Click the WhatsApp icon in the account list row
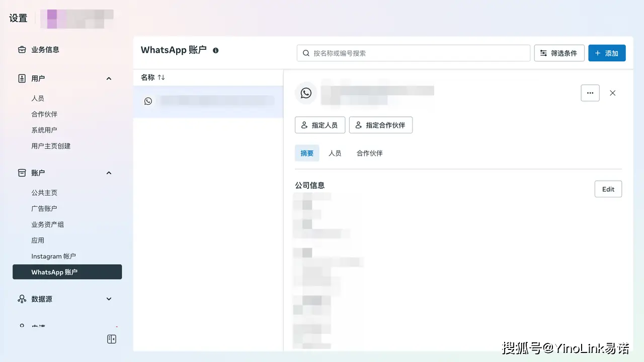 pos(148,101)
